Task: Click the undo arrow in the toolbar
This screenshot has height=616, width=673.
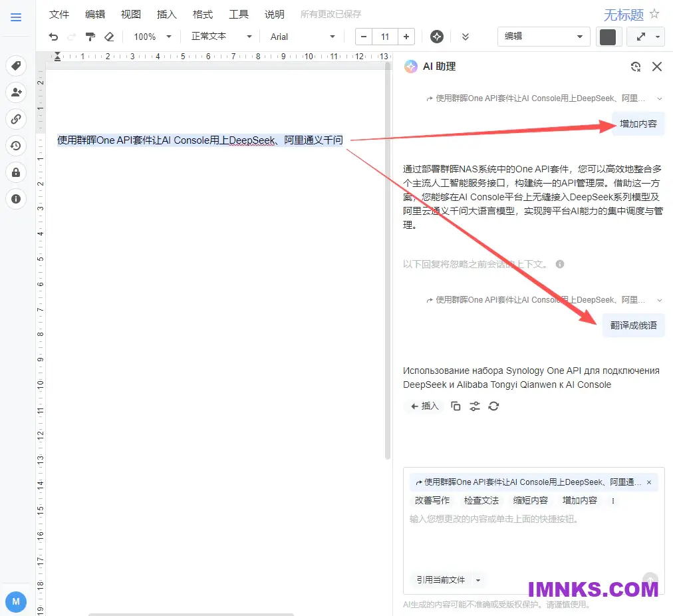Action: point(53,37)
